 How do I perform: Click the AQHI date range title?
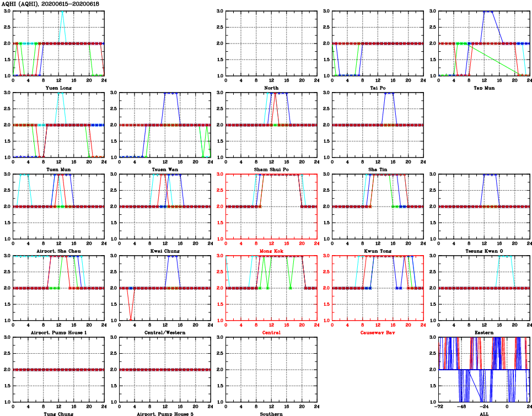[50, 4]
